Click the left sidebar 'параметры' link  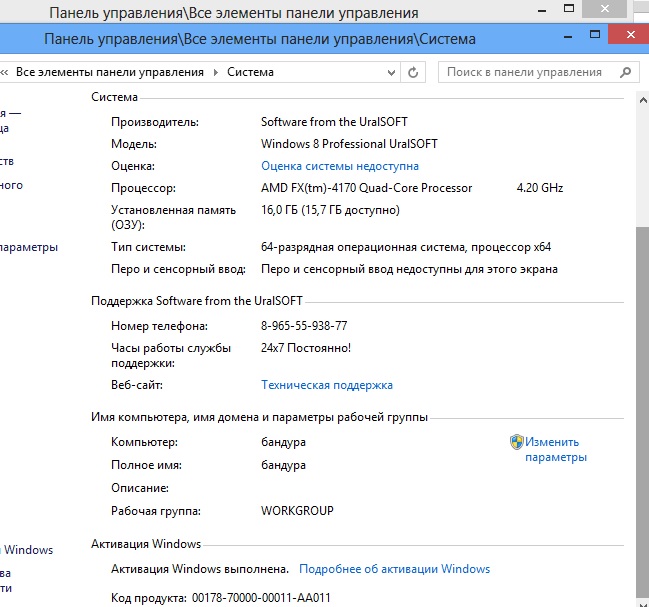point(28,247)
